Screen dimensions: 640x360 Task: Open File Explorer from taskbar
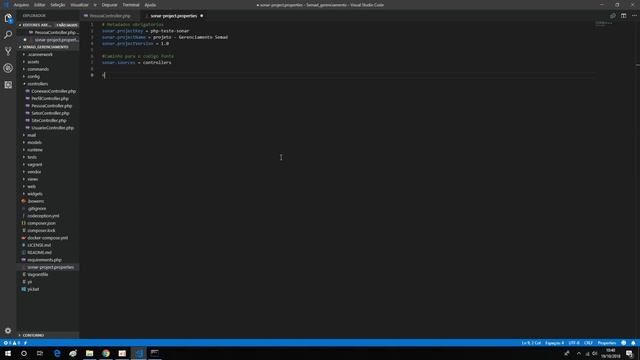click(x=89, y=353)
